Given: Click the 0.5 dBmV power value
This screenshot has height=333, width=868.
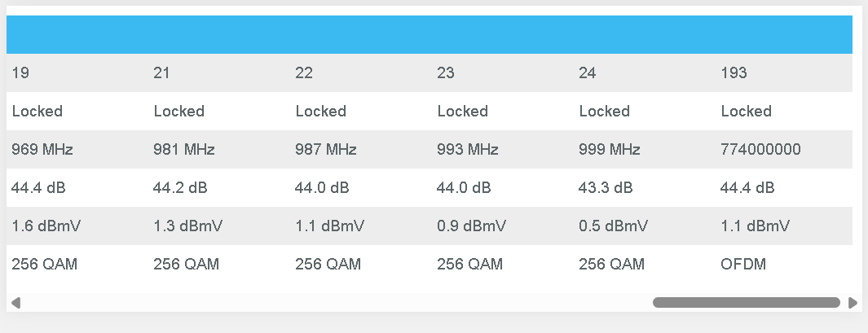Looking at the screenshot, I should pos(614,226).
